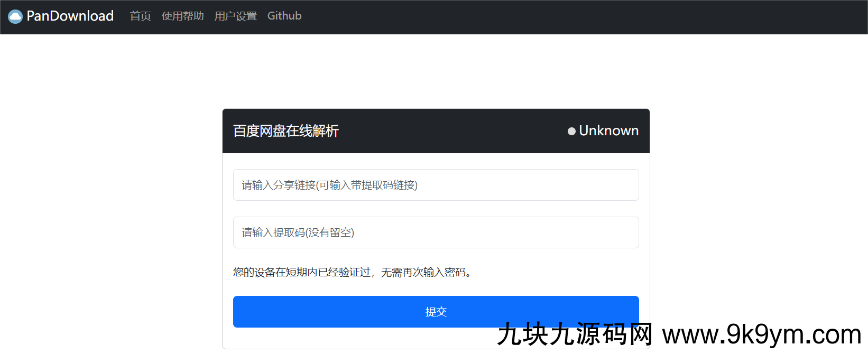This screenshot has height=354, width=868.
Task: Click the PanDownload brand name
Action: coord(70,16)
